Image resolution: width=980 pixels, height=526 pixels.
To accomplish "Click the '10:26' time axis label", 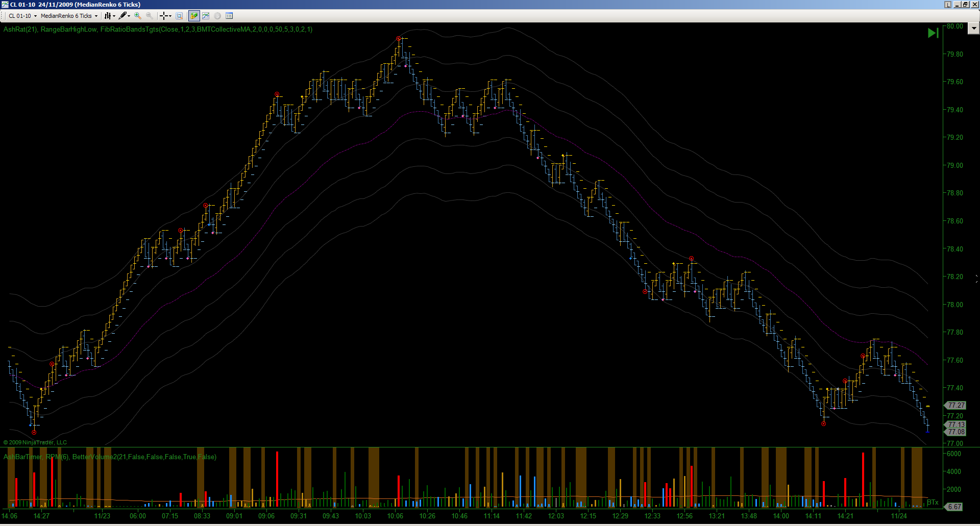I will click(427, 516).
